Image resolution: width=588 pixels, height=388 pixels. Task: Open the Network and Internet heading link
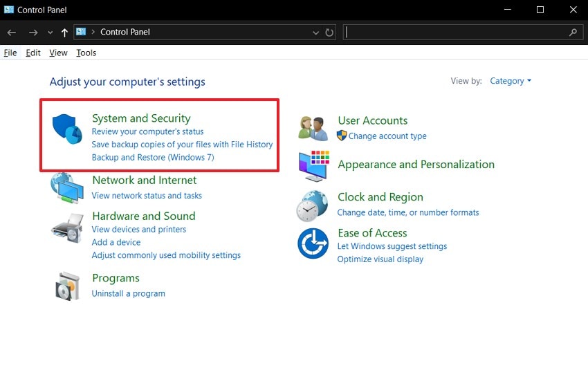point(145,181)
